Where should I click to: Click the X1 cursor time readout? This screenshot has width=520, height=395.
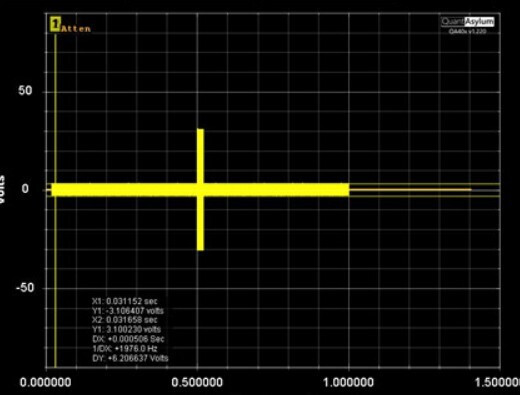click(x=125, y=301)
